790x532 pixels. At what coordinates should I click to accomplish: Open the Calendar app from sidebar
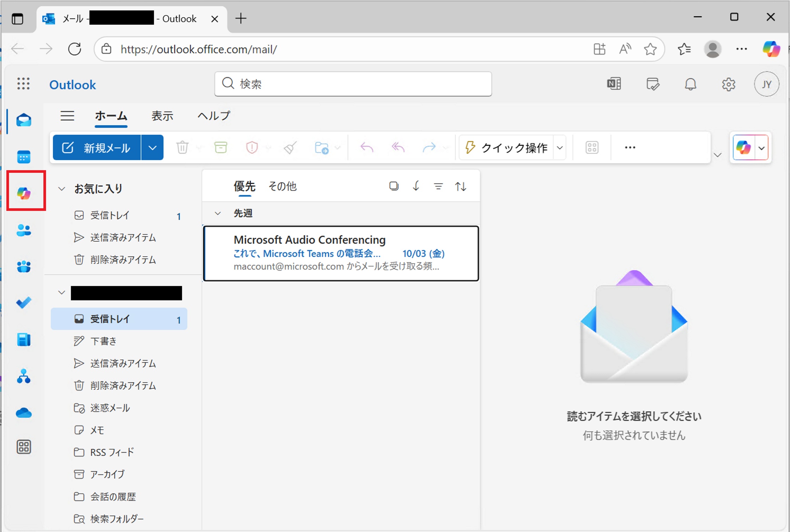coord(24,157)
